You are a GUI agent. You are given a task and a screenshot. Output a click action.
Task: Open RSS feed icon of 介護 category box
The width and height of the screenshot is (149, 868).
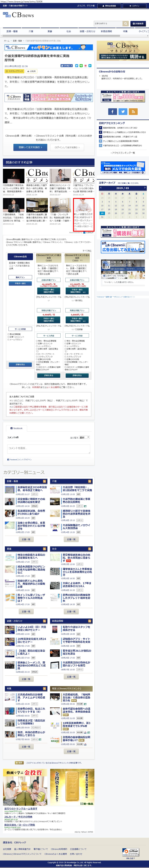tap(90, 481)
